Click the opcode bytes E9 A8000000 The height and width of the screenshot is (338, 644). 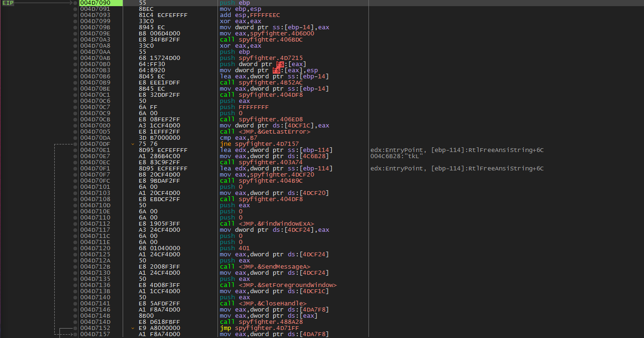coord(159,328)
